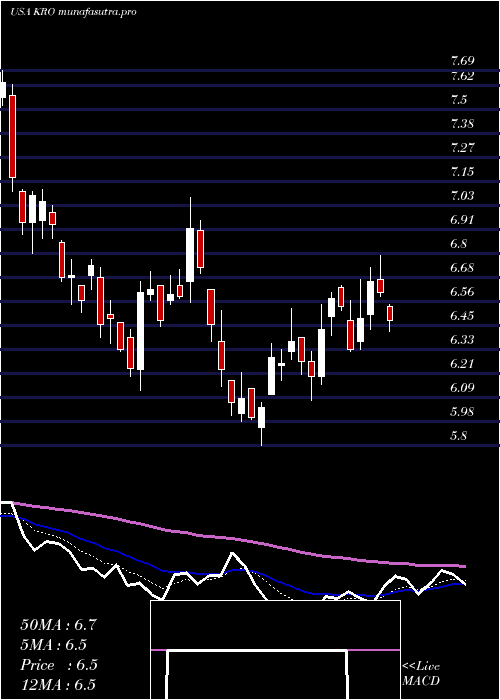Select the 6.91 price axis label

[462, 220]
